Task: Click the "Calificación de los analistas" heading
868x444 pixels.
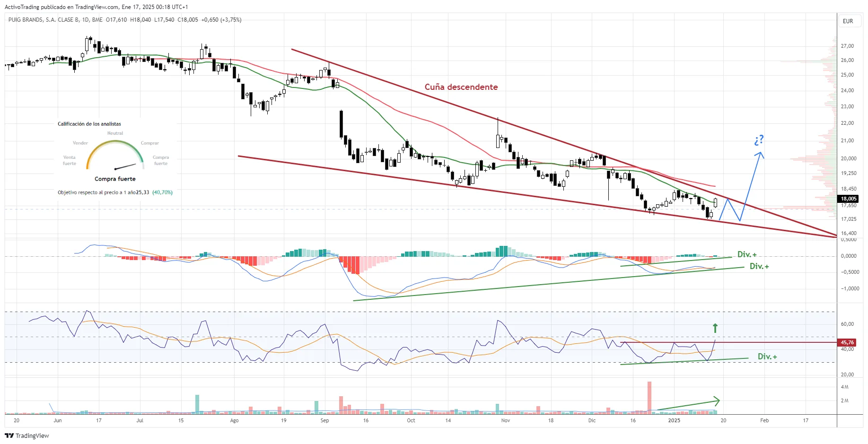Action: tap(89, 124)
